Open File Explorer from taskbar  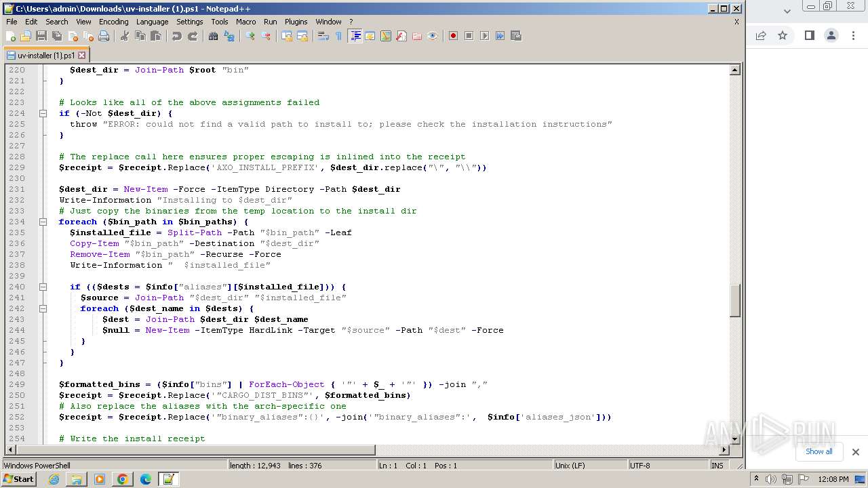77,479
